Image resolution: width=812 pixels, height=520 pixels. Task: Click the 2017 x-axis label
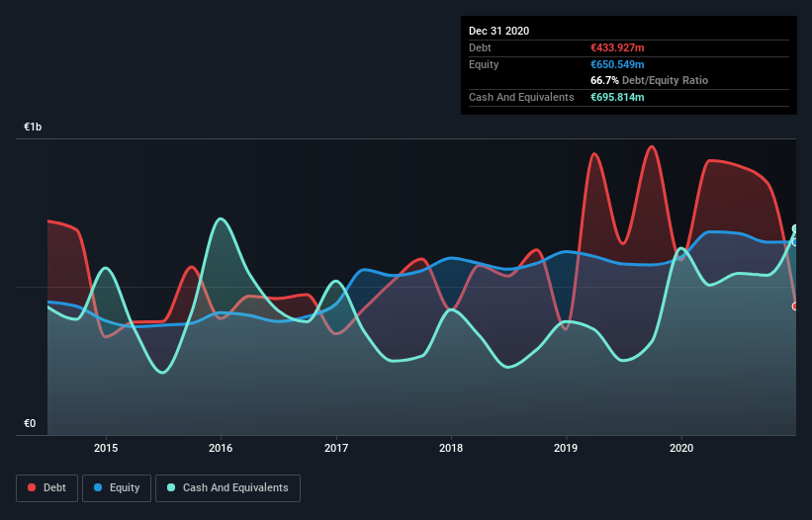pyautogui.click(x=336, y=448)
